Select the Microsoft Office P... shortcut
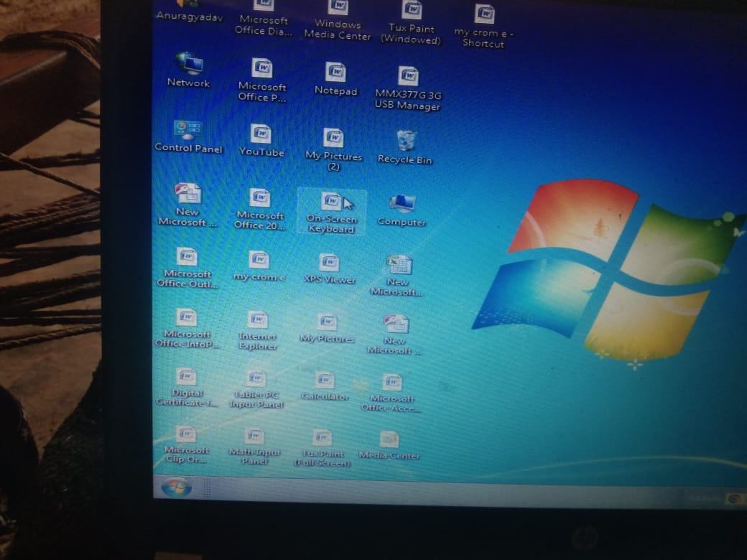Screen dimensions: 747x560 coord(262,80)
